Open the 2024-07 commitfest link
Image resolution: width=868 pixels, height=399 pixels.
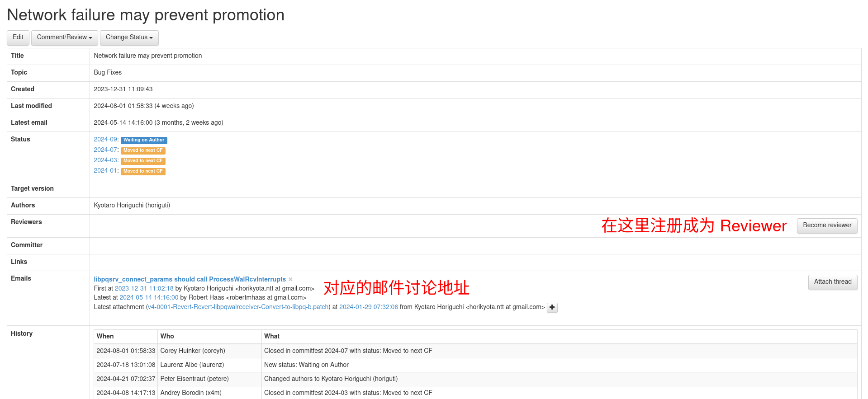coord(105,150)
